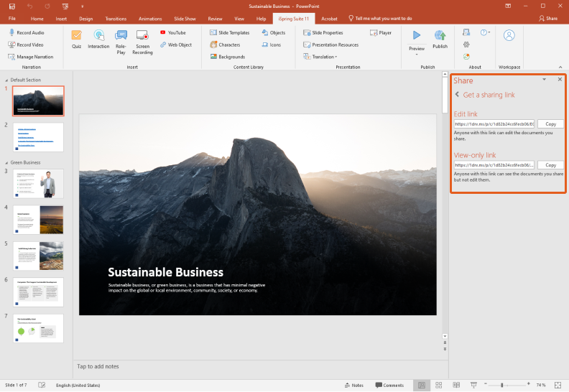Open the File tab
Image resolution: width=569 pixels, height=392 pixels.
coord(12,19)
